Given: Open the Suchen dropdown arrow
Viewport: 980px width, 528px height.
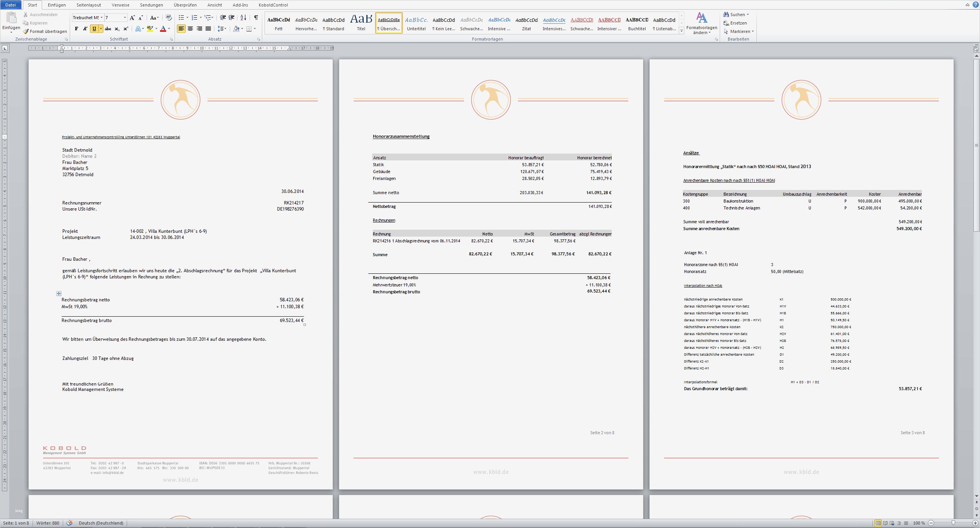Looking at the screenshot, I should point(748,15).
